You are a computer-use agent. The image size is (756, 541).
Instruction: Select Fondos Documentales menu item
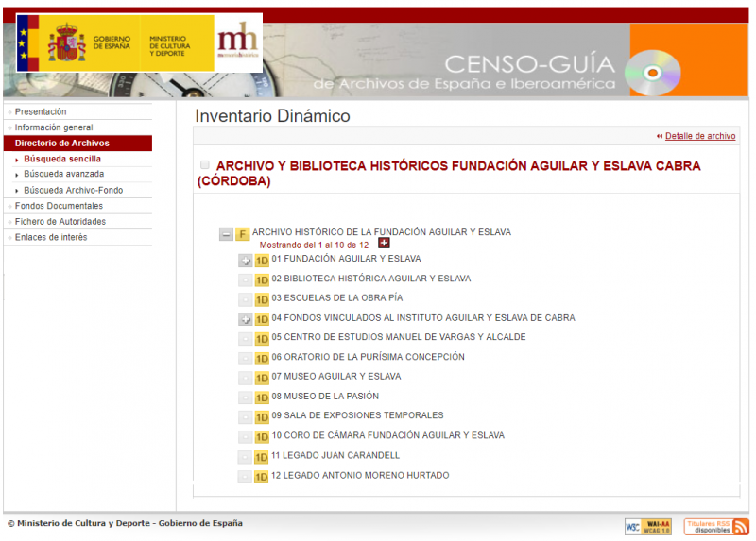pos(59,206)
